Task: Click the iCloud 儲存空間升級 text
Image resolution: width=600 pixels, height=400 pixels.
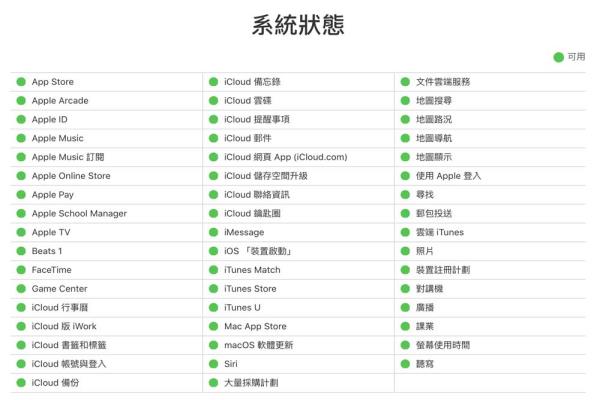Action: click(x=266, y=176)
